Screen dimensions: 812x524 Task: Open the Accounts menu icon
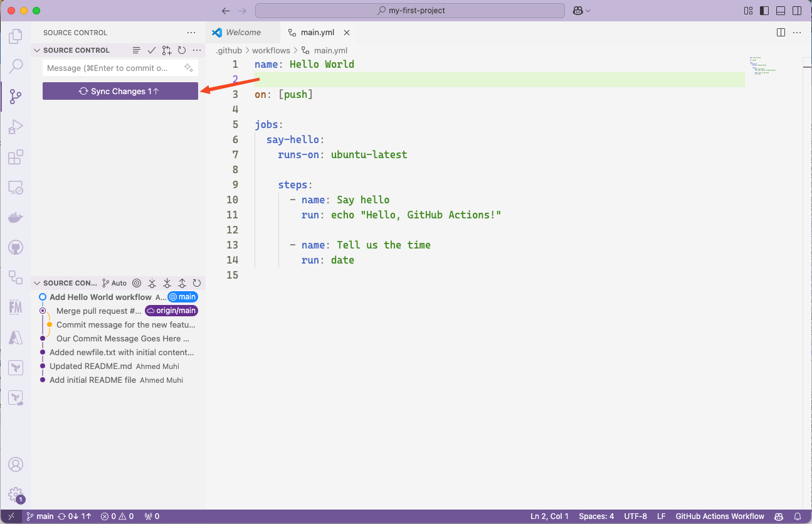point(16,464)
